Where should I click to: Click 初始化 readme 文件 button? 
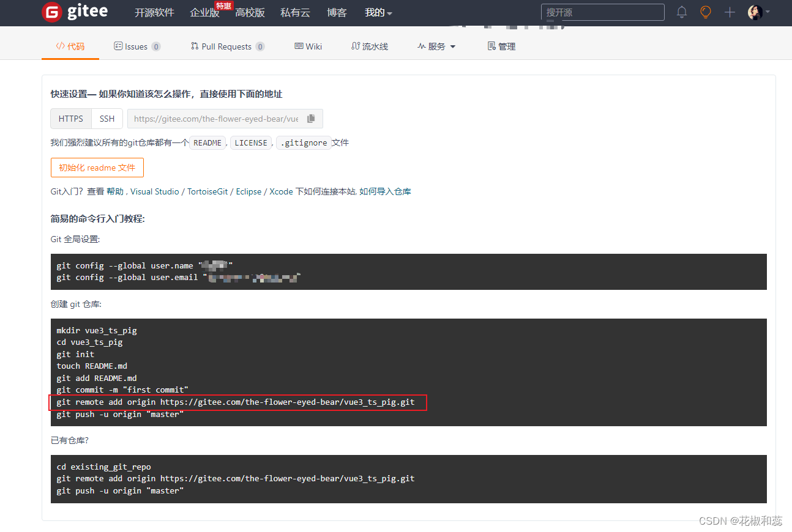(x=97, y=168)
